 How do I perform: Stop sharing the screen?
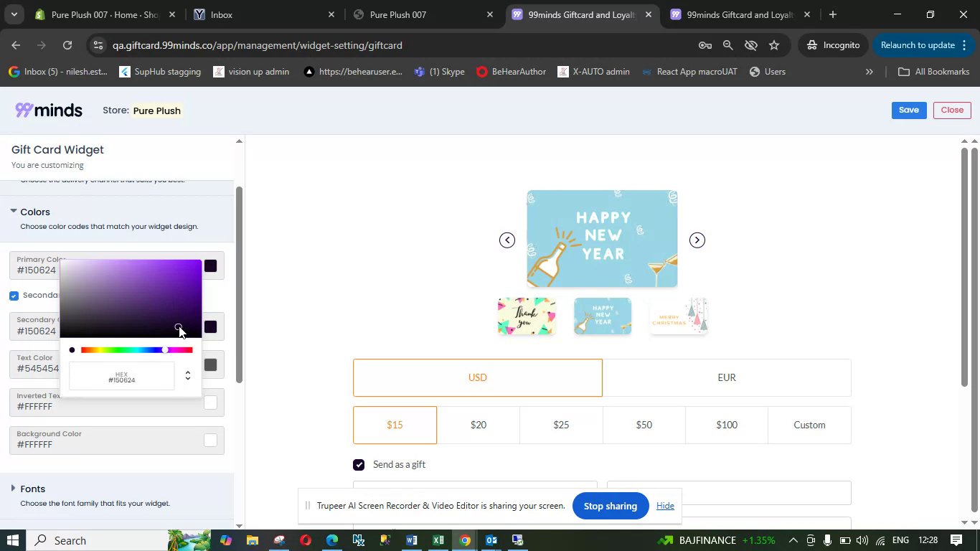click(611, 506)
